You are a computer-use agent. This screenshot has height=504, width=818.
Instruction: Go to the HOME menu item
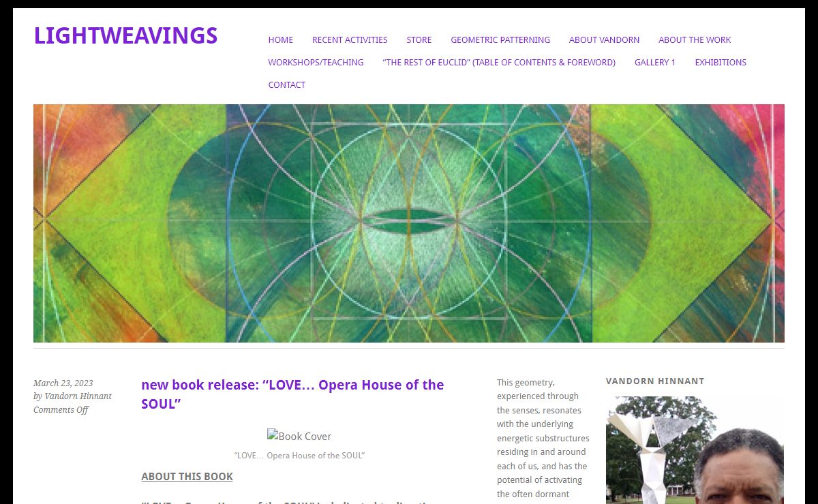[x=280, y=40]
